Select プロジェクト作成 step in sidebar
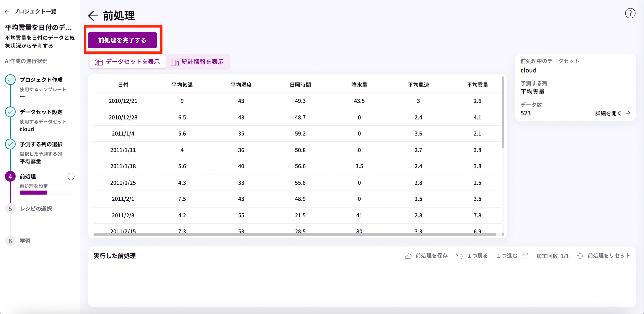 click(x=41, y=80)
